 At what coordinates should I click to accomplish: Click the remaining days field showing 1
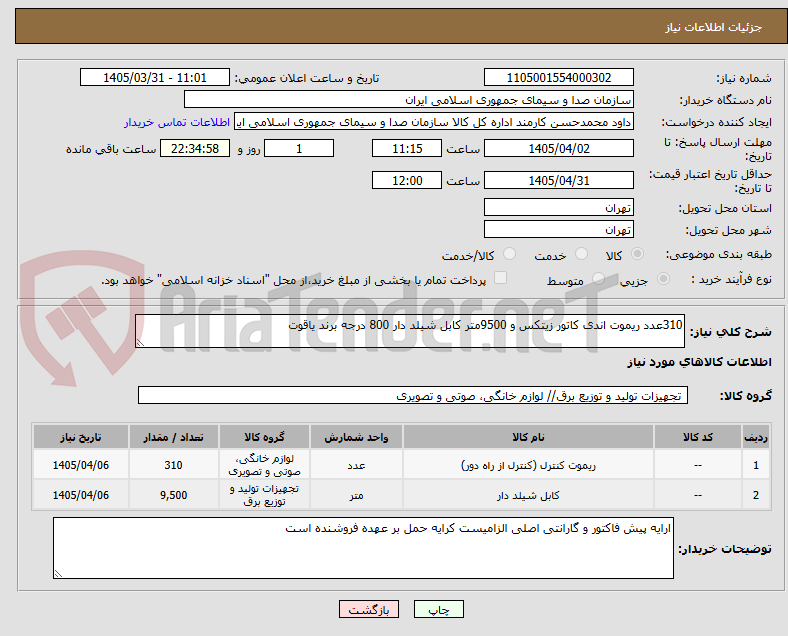[299, 148]
